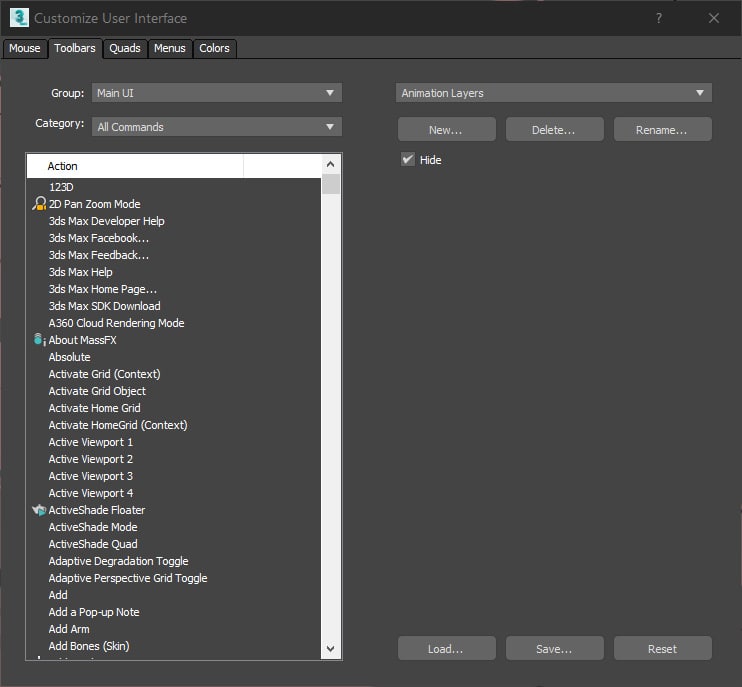Switch to the Menus tab
Viewport: 742px width, 687px height.
click(x=170, y=48)
